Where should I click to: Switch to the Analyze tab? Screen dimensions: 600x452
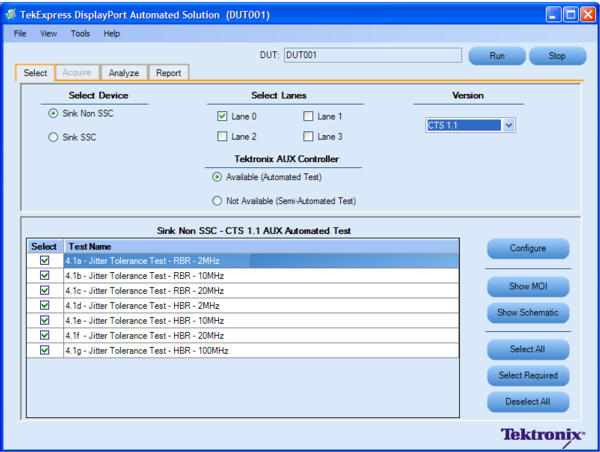tap(124, 73)
